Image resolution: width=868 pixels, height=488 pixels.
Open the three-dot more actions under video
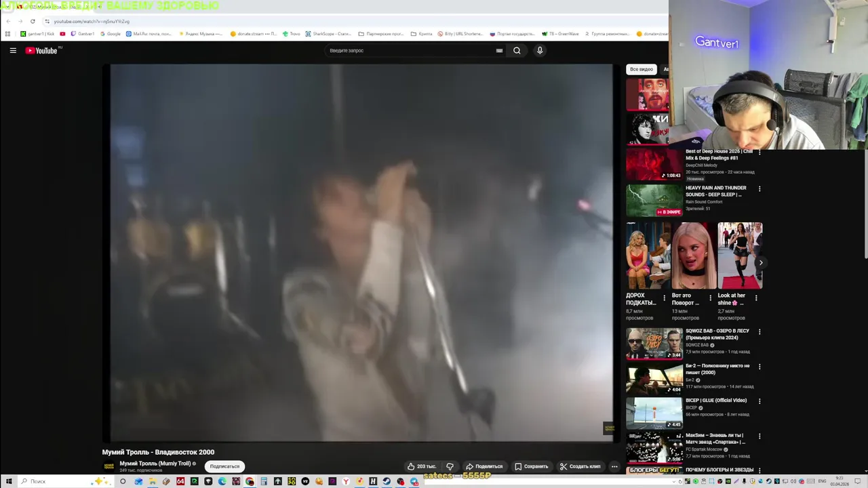(614, 466)
